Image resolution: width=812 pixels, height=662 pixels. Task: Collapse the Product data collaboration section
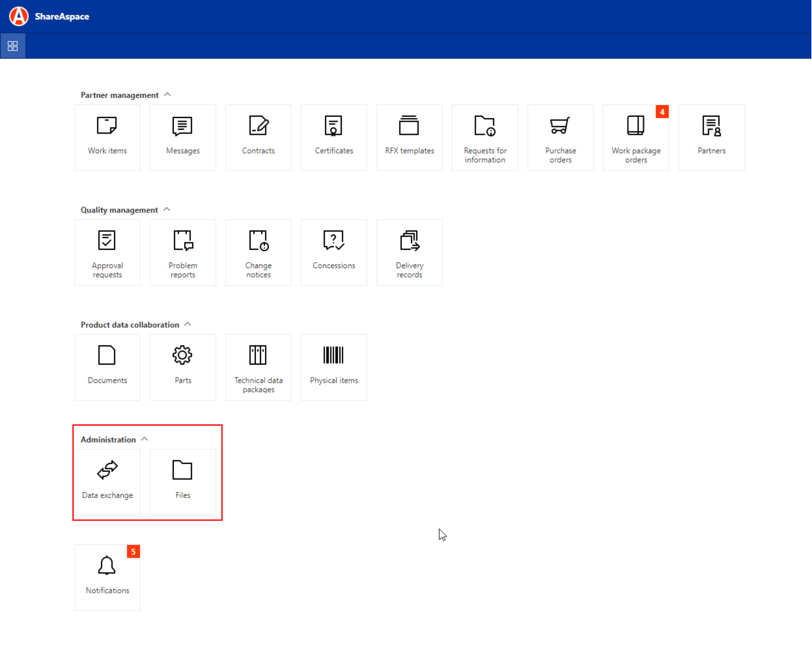[x=188, y=324]
